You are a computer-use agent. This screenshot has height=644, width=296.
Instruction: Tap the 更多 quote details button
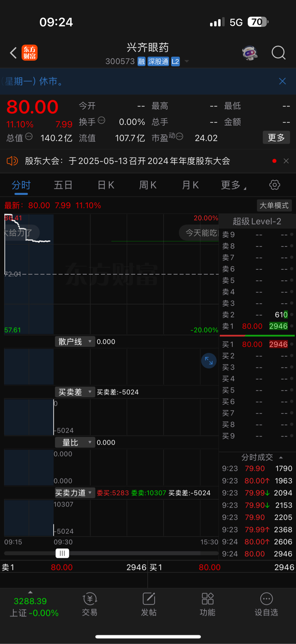point(276,138)
